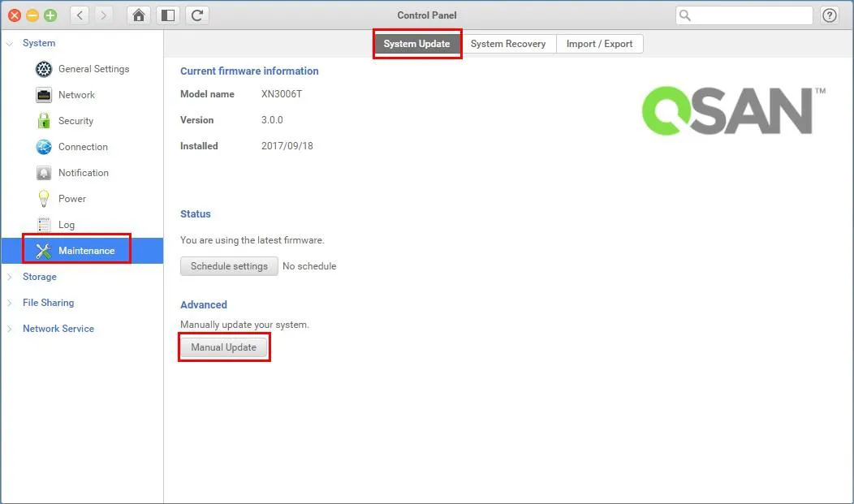The image size is (854, 504).
Task: Select Power in the sidebar
Action: pyautogui.click(x=72, y=199)
